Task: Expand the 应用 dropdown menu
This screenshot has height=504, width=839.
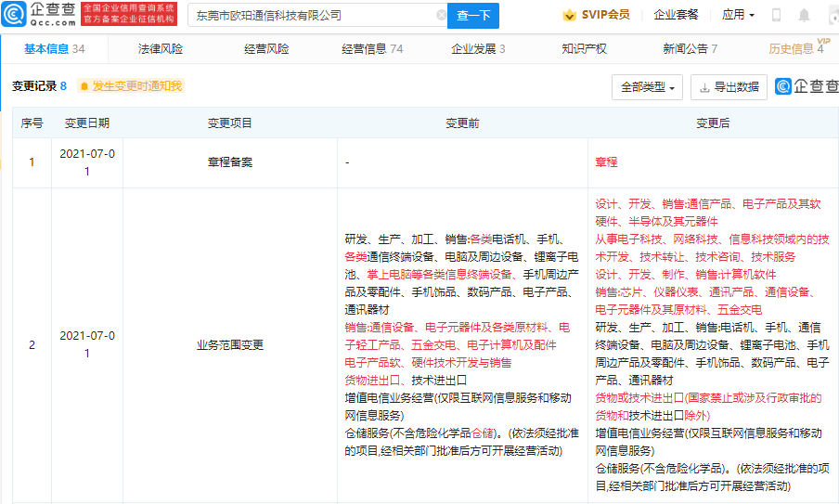Action: 738,15
